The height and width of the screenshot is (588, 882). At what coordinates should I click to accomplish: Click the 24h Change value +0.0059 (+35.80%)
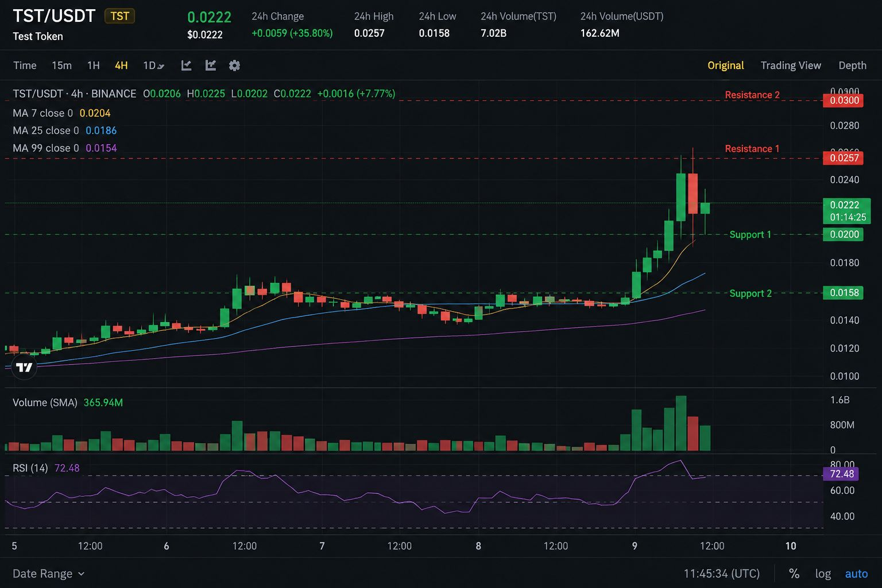click(x=292, y=33)
